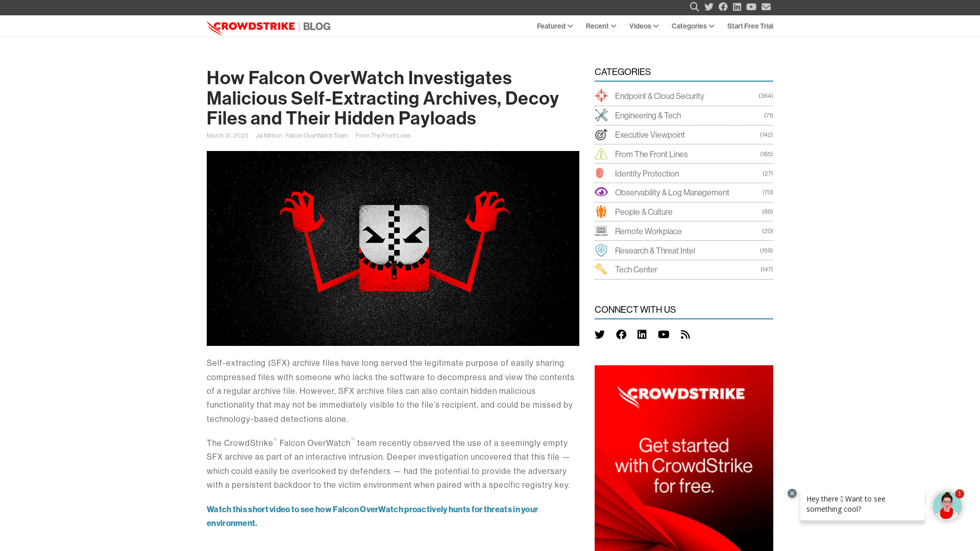Toggle the Identity Protection category filter
The image size is (980, 551).
(647, 173)
